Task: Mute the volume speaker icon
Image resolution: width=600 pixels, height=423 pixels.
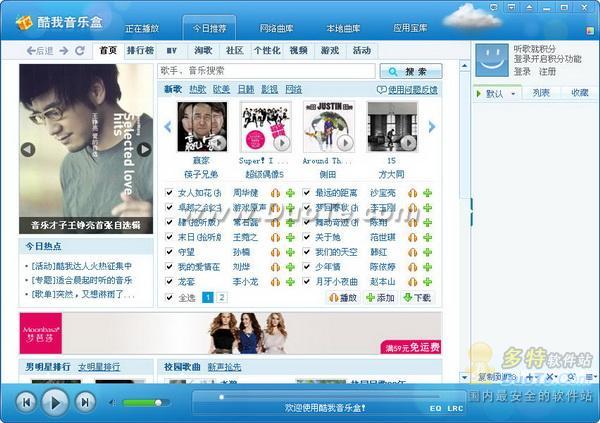Action: click(112, 403)
